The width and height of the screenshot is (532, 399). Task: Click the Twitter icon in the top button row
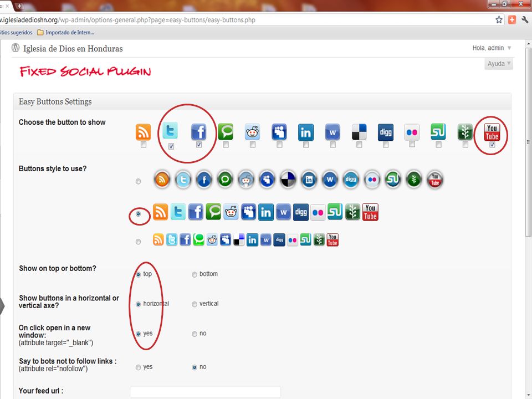170,130
